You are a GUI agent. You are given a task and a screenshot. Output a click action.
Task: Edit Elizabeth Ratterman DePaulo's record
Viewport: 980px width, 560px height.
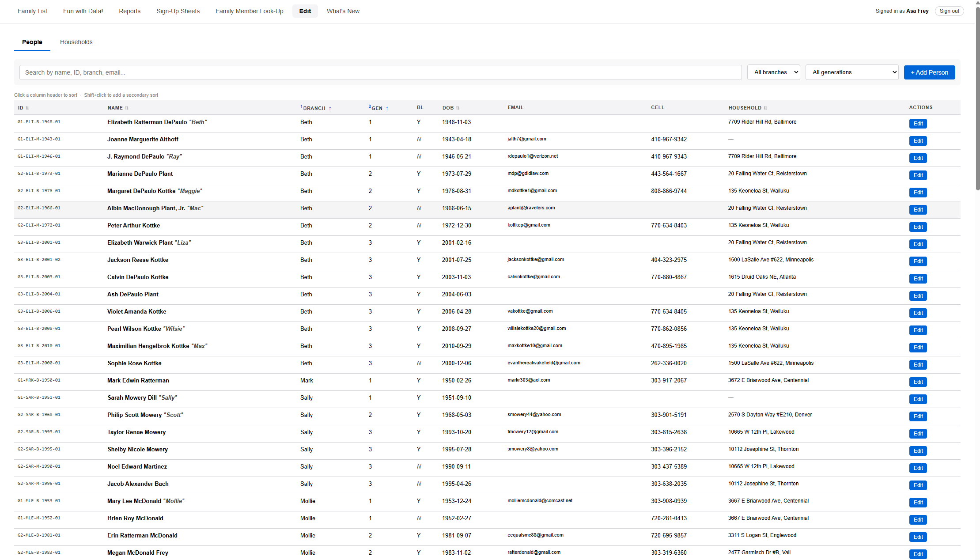[x=918, y=124]
